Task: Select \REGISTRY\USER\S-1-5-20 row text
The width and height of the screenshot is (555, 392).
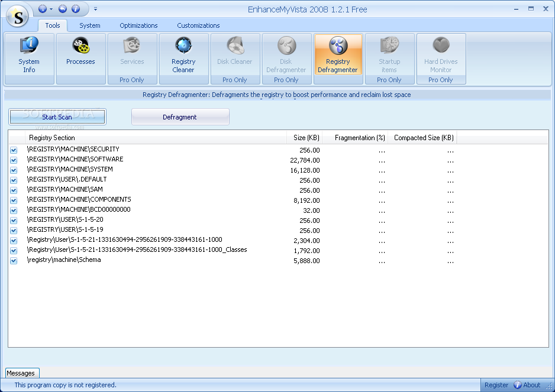Action: coord(65,219)
